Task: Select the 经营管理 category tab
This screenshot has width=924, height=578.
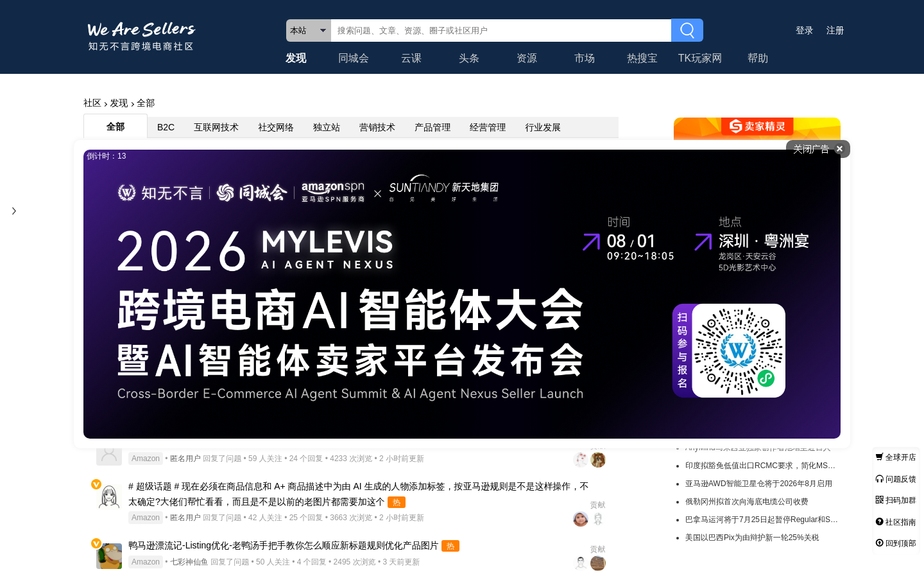Action: pos(488,127)
